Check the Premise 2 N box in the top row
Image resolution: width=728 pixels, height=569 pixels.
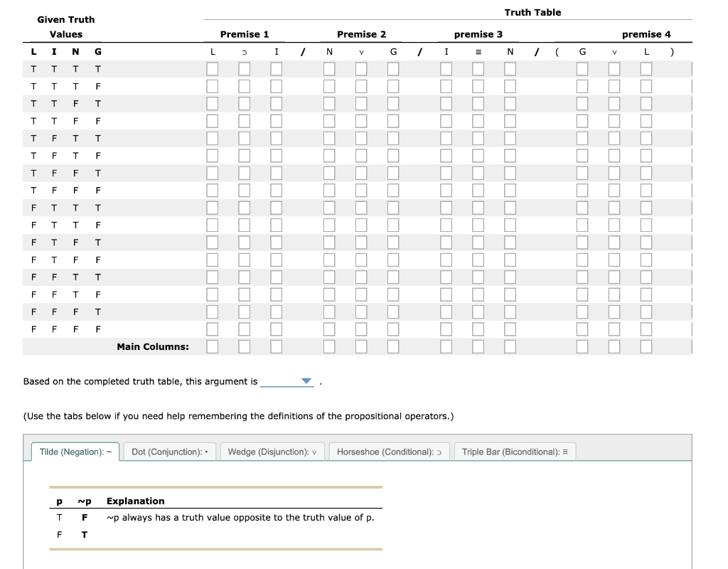tap(328, 68)
